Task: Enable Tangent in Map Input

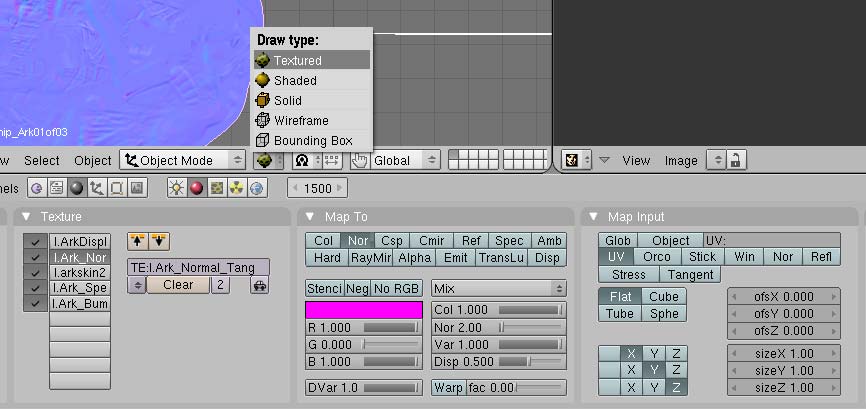Action: tap(690, 275)
